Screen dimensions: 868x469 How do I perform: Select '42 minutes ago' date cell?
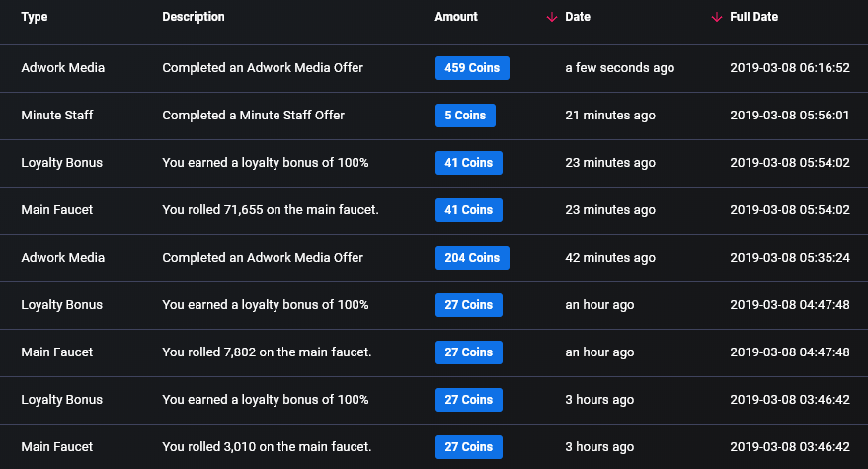coord(610,258)
